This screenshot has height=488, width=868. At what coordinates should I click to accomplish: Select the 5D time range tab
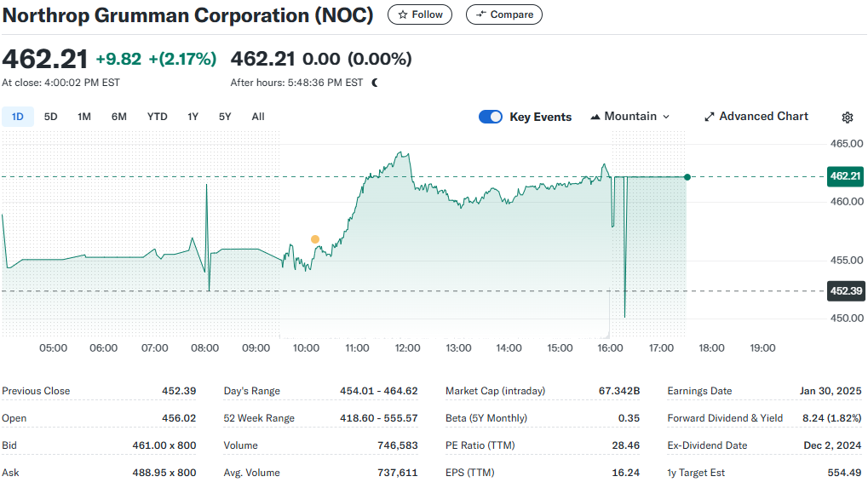50,117
